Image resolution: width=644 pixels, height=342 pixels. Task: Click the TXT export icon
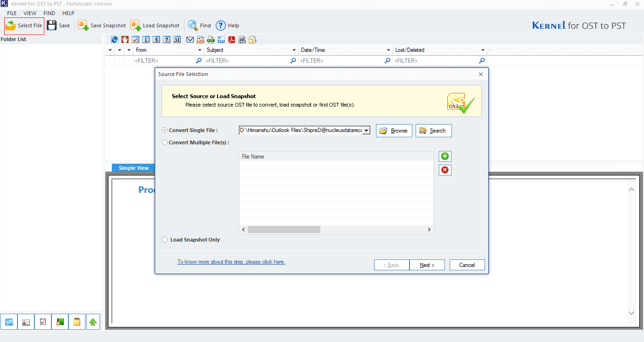coord(211,40)
